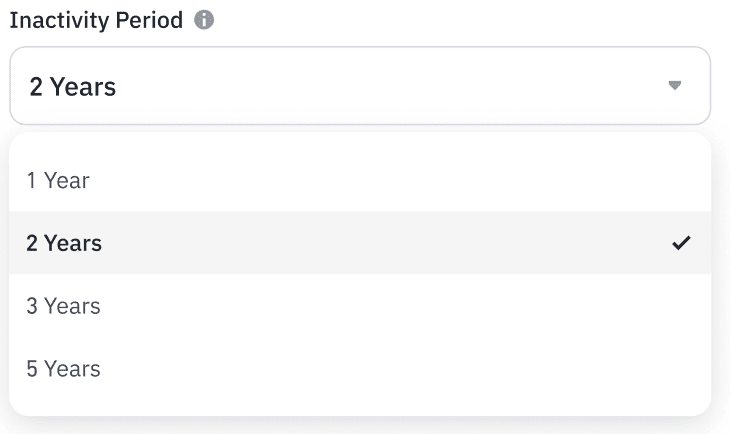Choose 3 Years from the list
Viewport: 730px width, 434px height.
[360, 305]
